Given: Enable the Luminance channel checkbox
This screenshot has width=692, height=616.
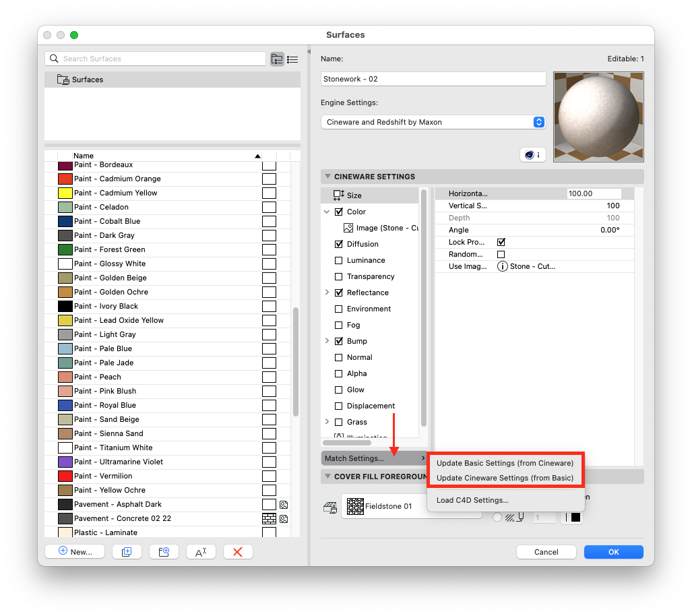Looking at the screenshot, I should click(339, 260).
